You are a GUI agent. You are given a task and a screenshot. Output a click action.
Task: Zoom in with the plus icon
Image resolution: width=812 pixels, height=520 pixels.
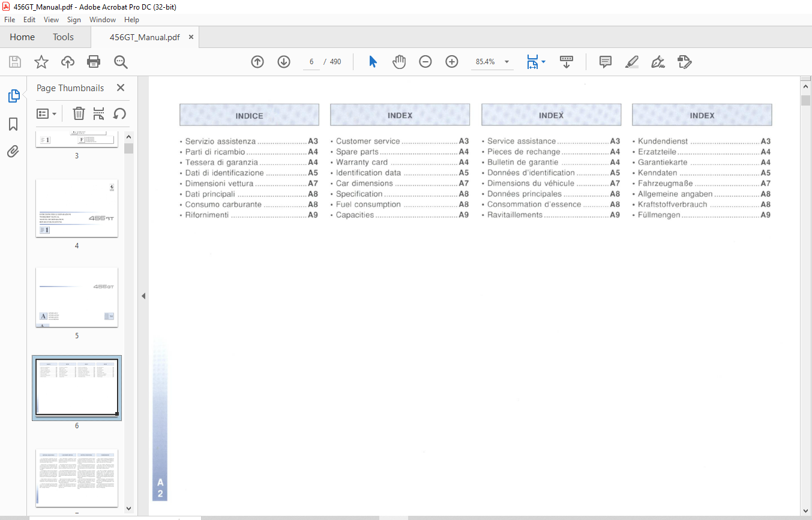452,62
